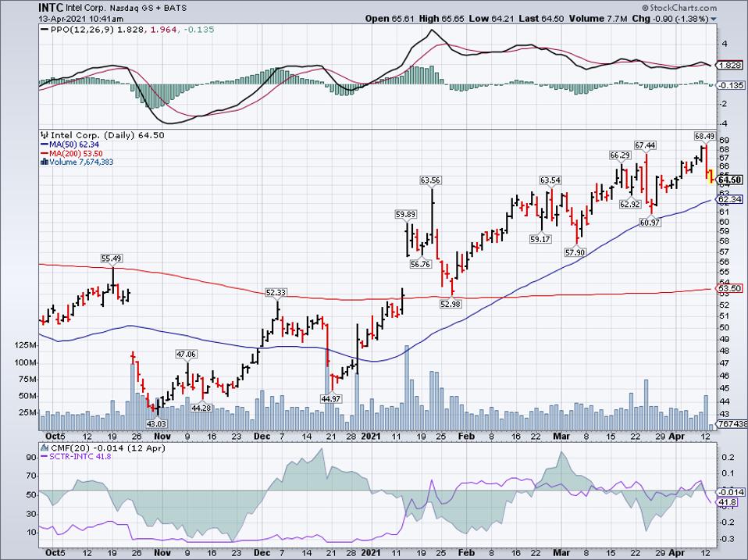Click the Last 64.50 value in header
The width and height of the screenshot is (748, 560).
point(541,19)
